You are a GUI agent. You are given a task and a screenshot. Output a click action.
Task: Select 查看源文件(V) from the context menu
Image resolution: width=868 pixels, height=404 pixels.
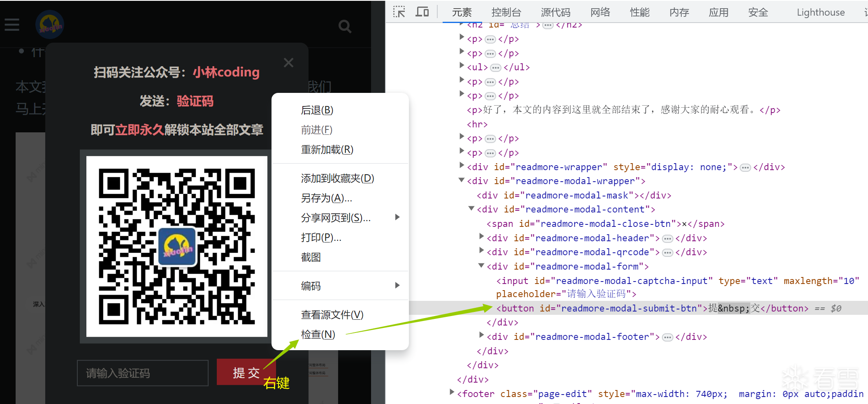click(x=332, y=315)
